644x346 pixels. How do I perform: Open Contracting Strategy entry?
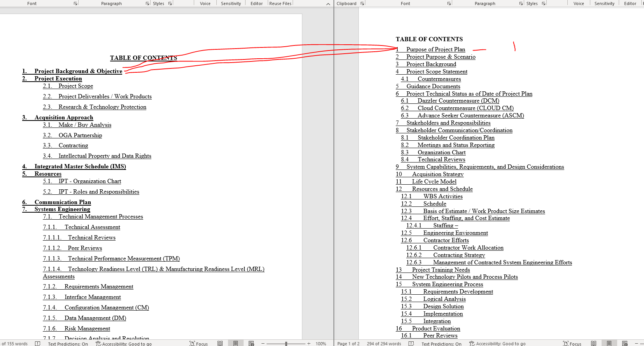pyautogui.click(x=446, y=255)
